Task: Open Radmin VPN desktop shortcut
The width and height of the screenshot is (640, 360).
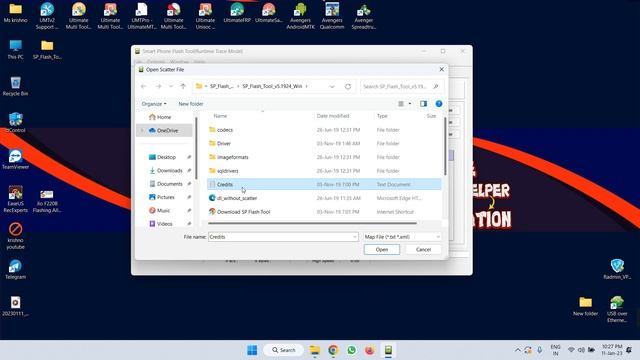Action: (x=617, y=269)
